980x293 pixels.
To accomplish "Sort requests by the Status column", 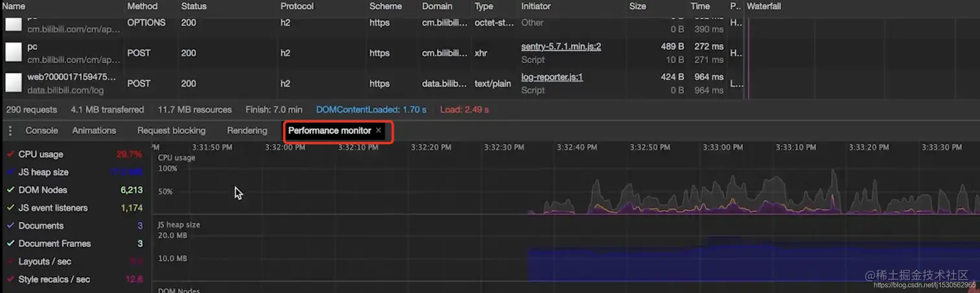I will [194, 6].
